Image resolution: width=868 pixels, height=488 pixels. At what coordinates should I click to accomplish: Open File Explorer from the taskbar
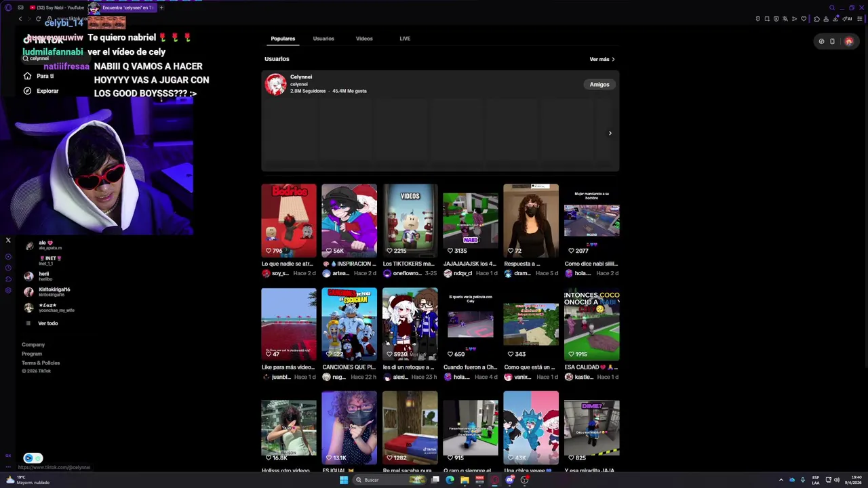coord(465,480)
